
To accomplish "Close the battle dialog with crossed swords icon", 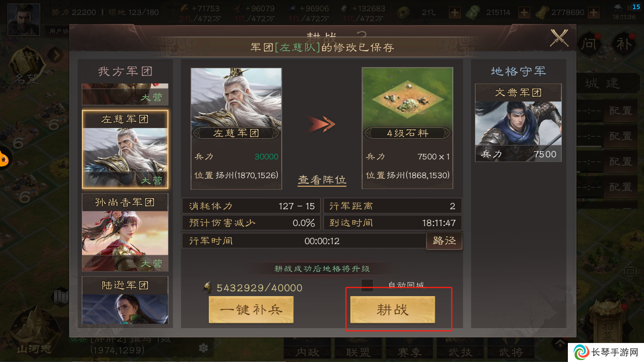I will pos(559,38).
